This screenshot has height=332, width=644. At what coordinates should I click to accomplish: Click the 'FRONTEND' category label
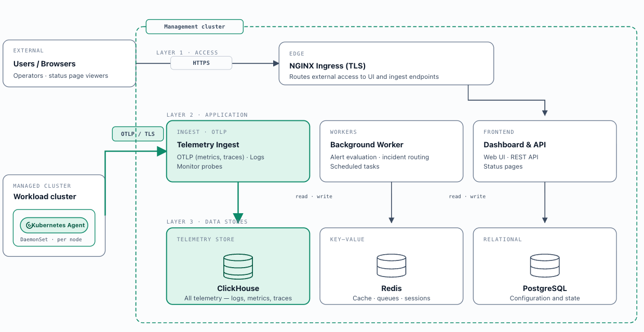(499, 132)
